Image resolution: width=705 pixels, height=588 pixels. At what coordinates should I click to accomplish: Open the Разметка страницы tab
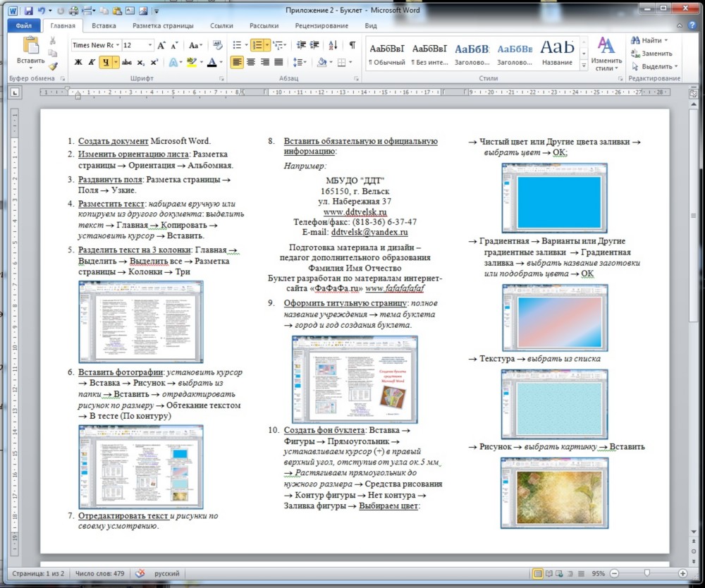tap(163, 25)
